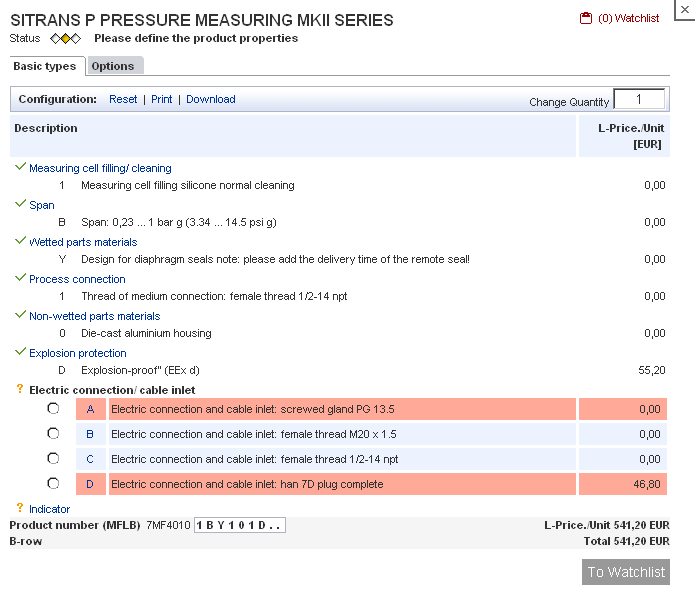The image size is (695, 595).
Task: Expand the Indicator section
Action: point(49,509)
